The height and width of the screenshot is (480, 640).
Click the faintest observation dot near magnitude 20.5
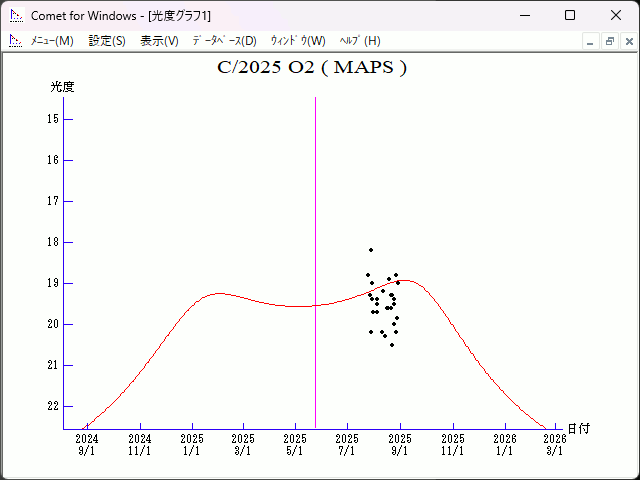pos(392,345)
